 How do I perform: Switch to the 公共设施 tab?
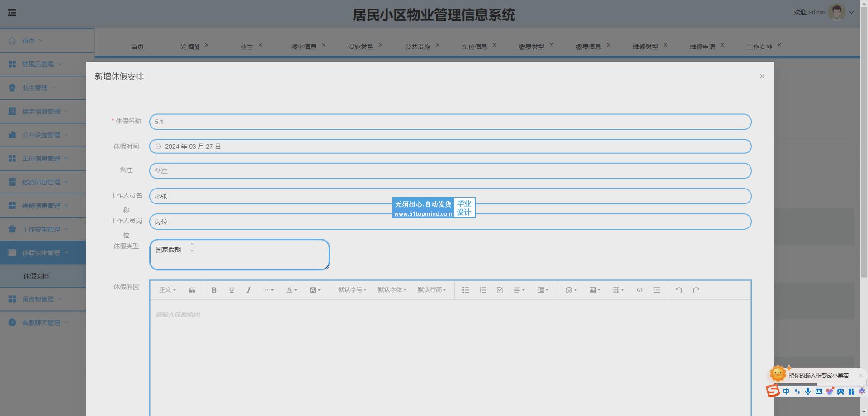(418, 47)
